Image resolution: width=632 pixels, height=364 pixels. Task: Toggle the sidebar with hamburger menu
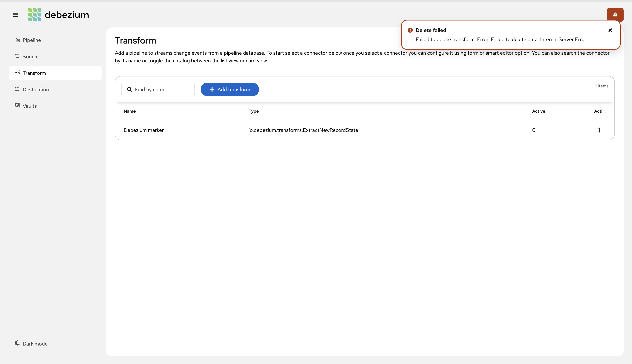click(x=16, y=14)
